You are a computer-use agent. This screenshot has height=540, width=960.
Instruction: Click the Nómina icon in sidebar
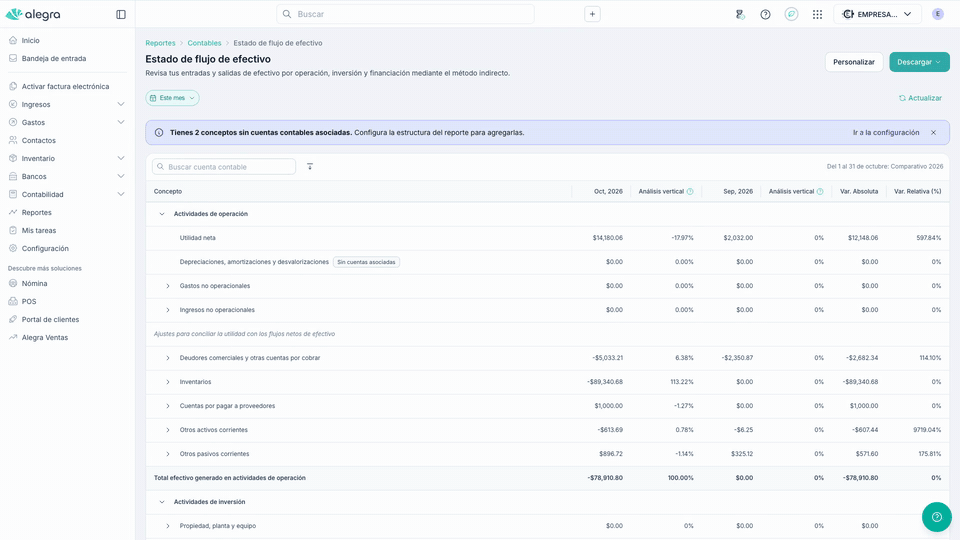[13, 283]
